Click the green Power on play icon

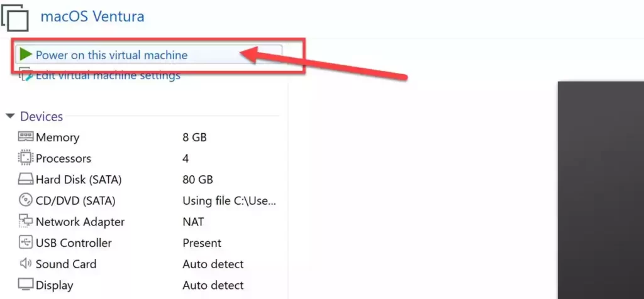[x=26, y=54]
